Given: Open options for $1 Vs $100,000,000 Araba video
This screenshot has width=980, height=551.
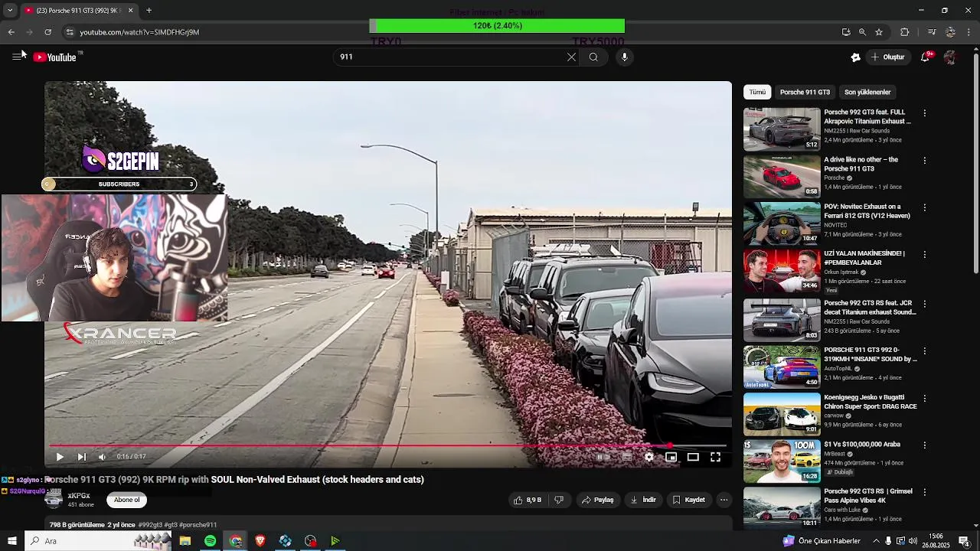Looking at the screenshot, I should pos(924,445).
